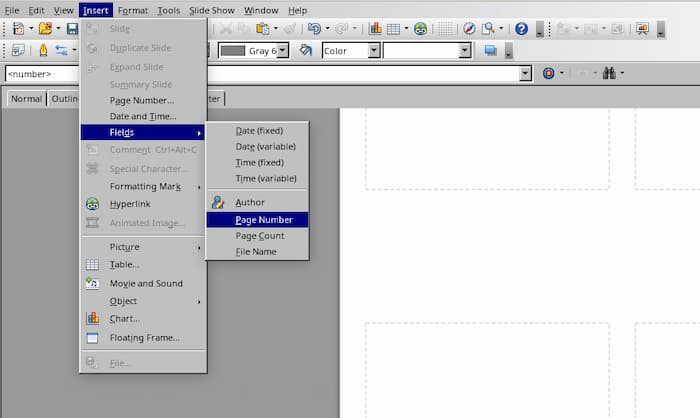Switch to the Normal view tab
The width and height of the screenshot is (700, 418).
pyautogui.click(x=26, y=99)
